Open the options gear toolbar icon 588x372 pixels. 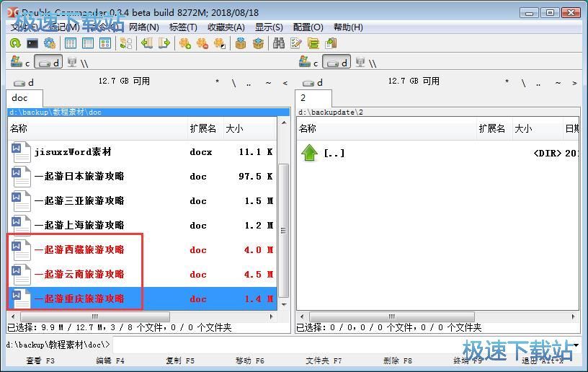(50, 43)
